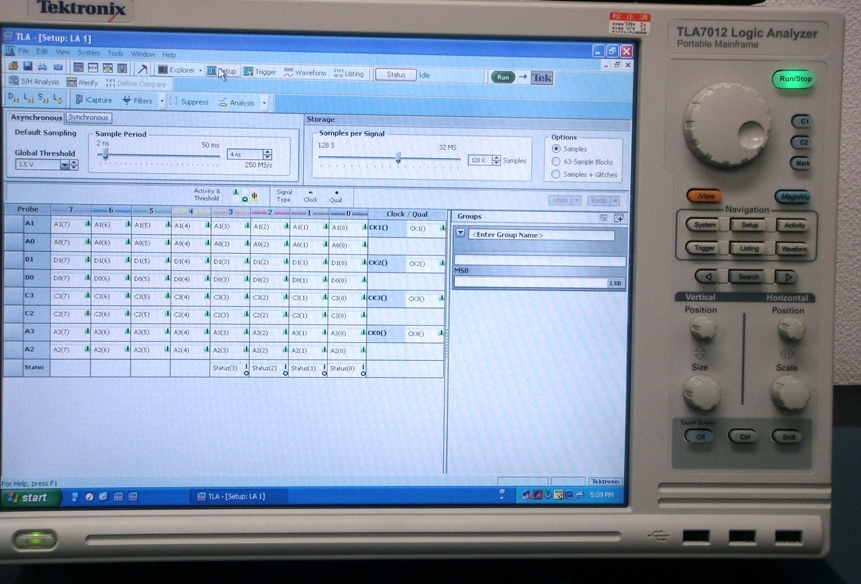
Task: Click the Enter Group Name field
Action: click(541, 235)
